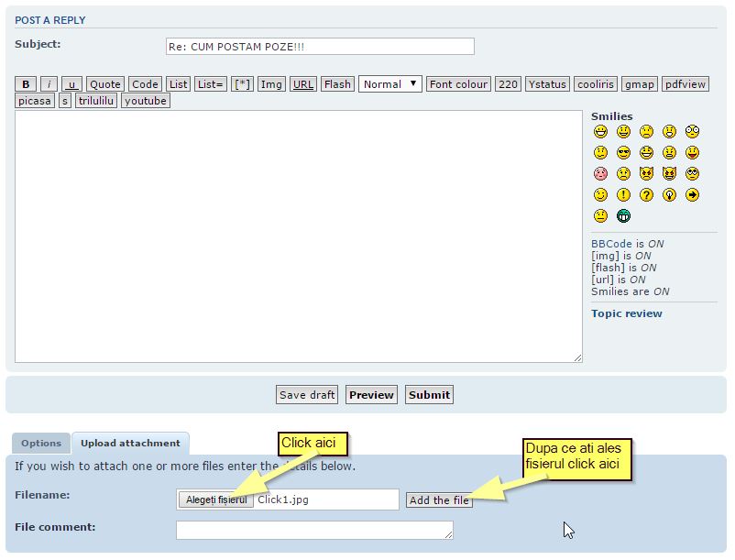Screen dimensions: 735x560
Task: Insert the pink blushing smiley
Action: [x=600, y=173]
